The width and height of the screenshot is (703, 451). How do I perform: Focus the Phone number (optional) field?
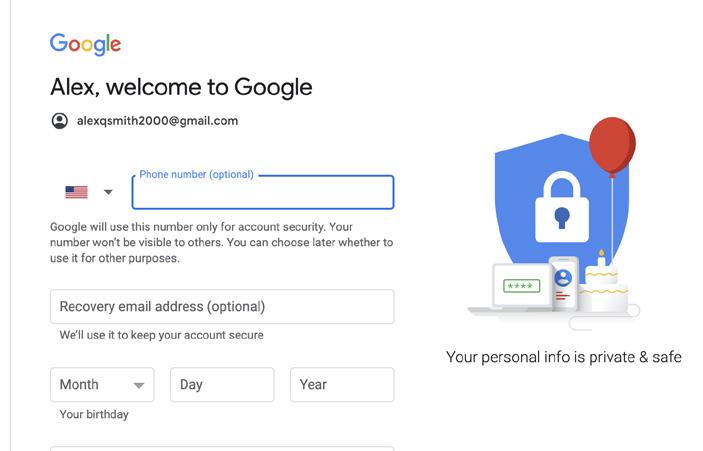[262, 193]
